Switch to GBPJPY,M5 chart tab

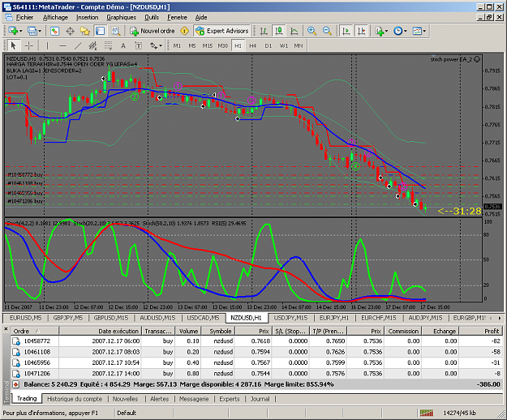[67, 318]
